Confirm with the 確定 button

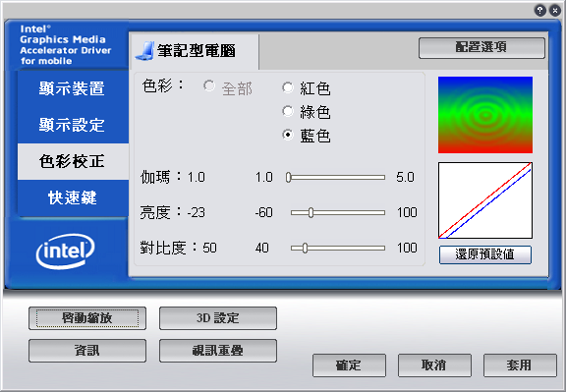(349, 365)
